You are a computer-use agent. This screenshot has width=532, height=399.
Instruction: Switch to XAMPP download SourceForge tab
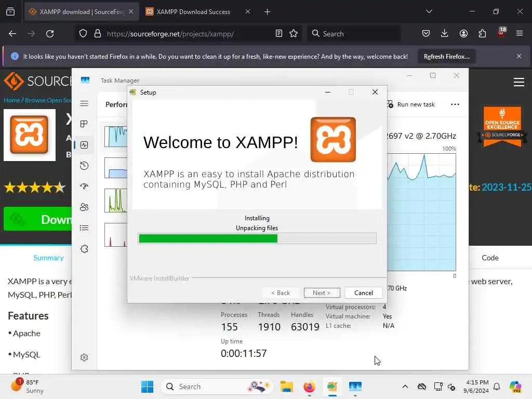coord(82,12)
